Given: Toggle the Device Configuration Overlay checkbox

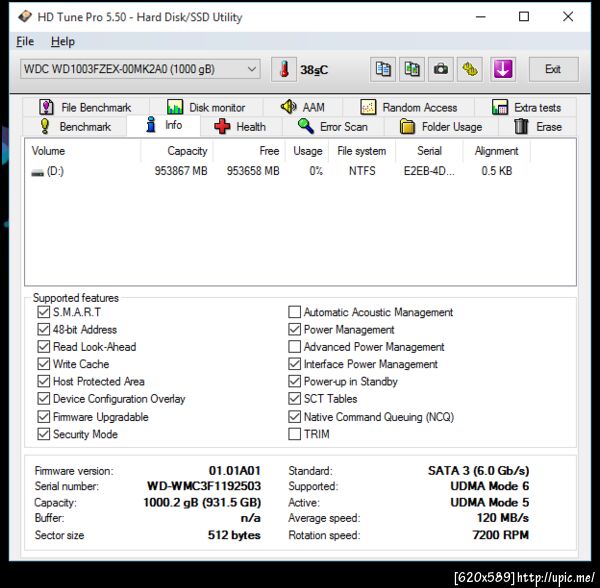Looking at the screenshot, I should coord(44,399).
